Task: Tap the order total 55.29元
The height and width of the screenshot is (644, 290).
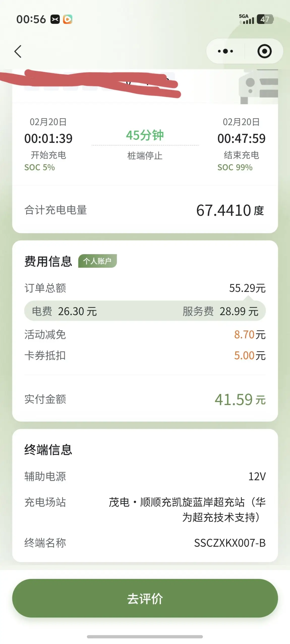Action: pos(247,288)
